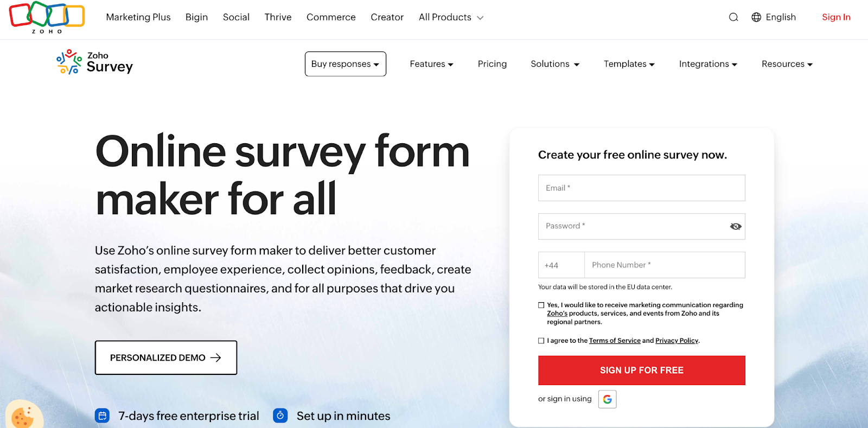The height and width of the screenshot is (428, 868).
Task: Check the Terms of Service agreement box
Action: pos(541,340)
